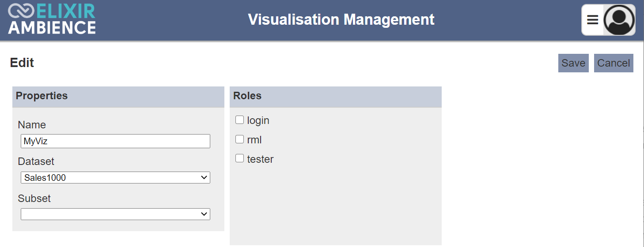
Task: Click the Name field label
Action: point(32,125)
